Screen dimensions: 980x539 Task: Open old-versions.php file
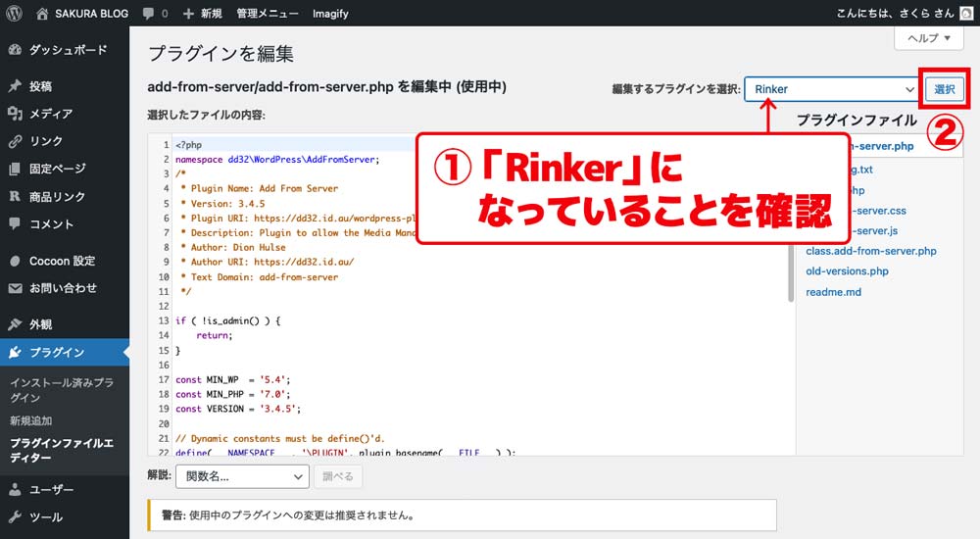pos(847,270)
